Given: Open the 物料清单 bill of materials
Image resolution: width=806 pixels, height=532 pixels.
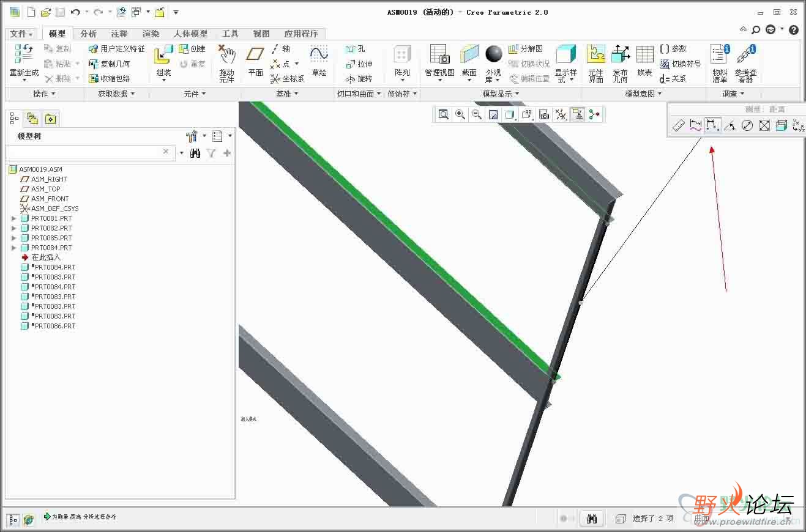Looking at the screenshot, I should tap(720, 64).
